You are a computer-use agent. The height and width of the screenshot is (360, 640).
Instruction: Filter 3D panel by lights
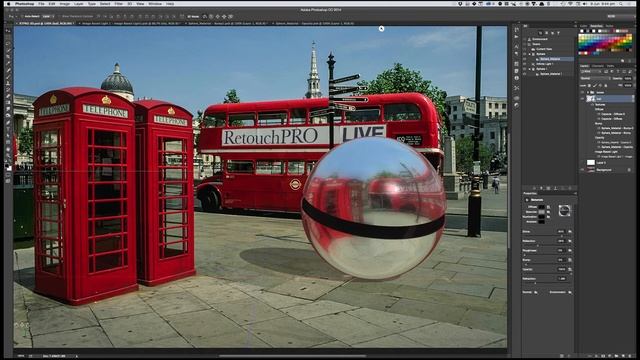click(x=558, y=33)
